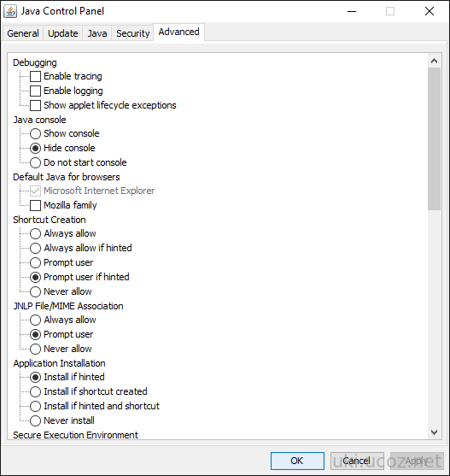
Task: Click the scrollbar up arrow
Action: point(434,61)
